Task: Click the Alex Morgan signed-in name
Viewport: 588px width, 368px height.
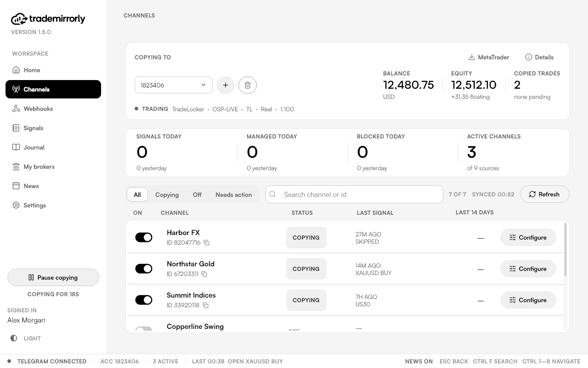Action: point(26,320)
